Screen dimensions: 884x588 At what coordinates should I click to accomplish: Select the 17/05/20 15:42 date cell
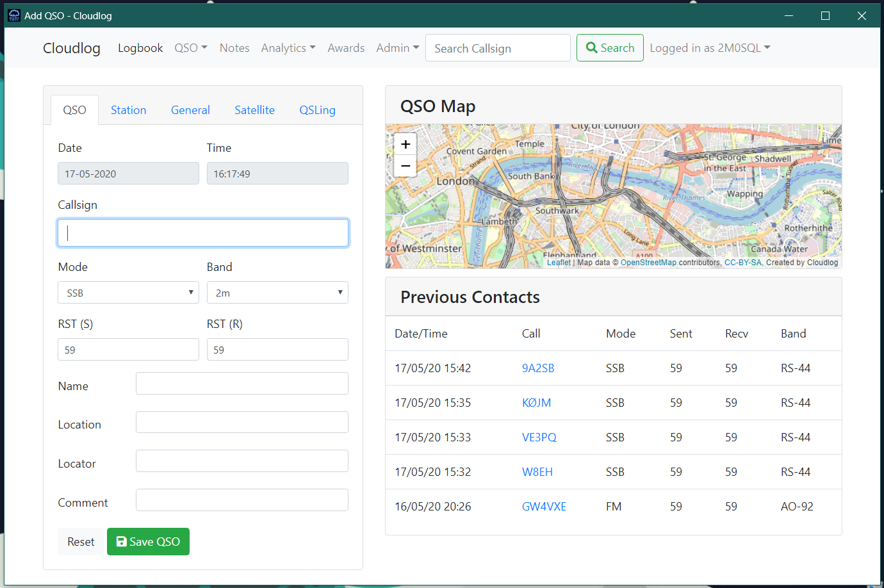(432, 368)
